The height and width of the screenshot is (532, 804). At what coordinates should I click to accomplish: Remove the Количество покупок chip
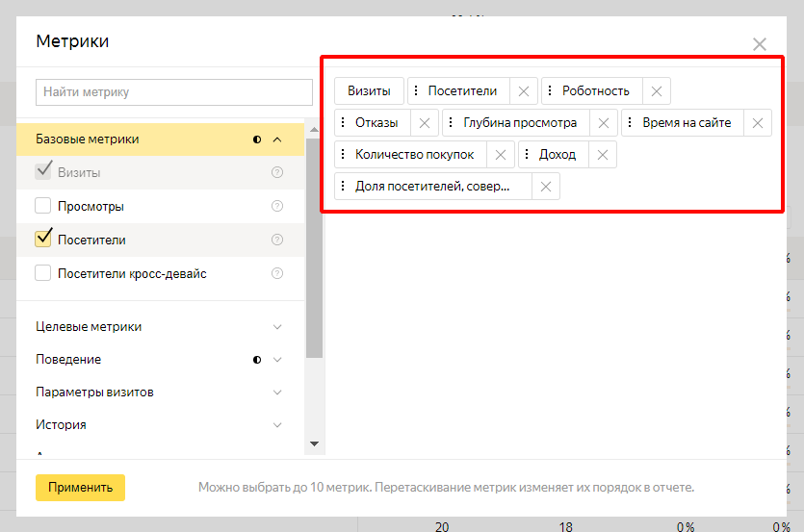(x=501, y=155)
